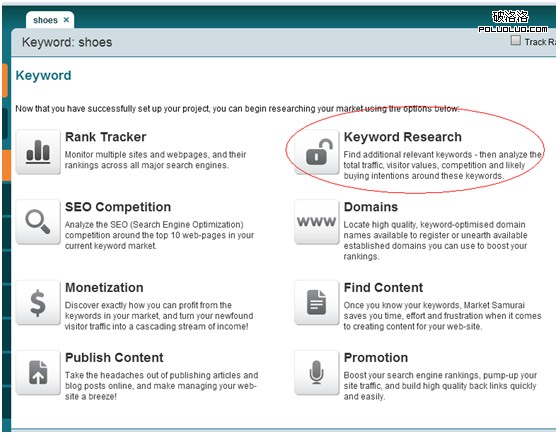Close the shoes tab
This screenshot has height=434, width=558.
(66, 20)
